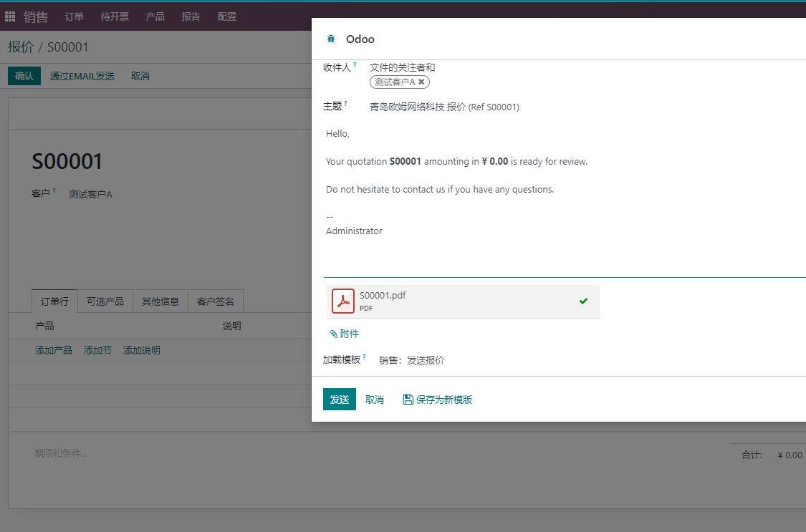This screenshot has height=532, width=806.
Task: Click 添加节 link
Action: point(97,350)
